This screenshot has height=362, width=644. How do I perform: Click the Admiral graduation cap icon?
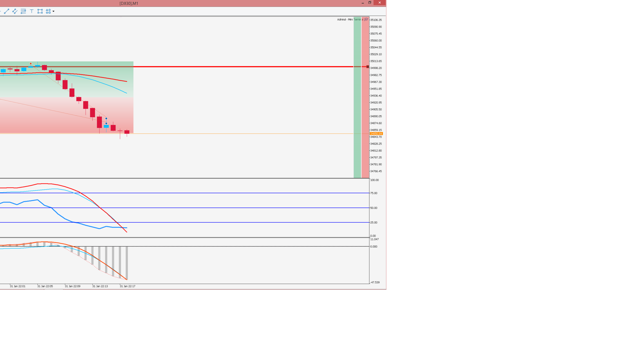[366, 19]
